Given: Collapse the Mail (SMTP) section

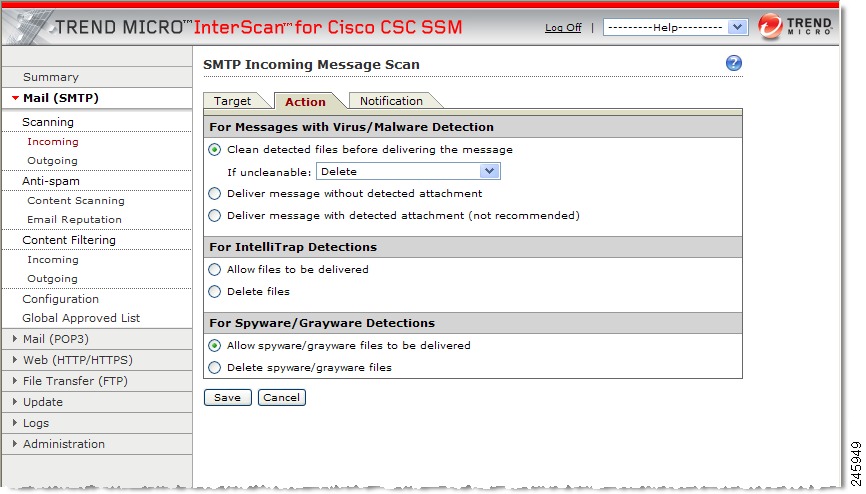Looking at the screenshot, I should click(15, 98).
